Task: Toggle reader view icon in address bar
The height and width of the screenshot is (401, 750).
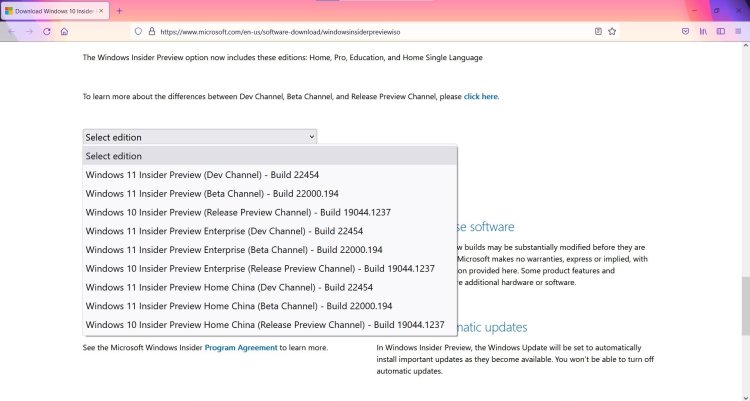Action: (598, 32)
